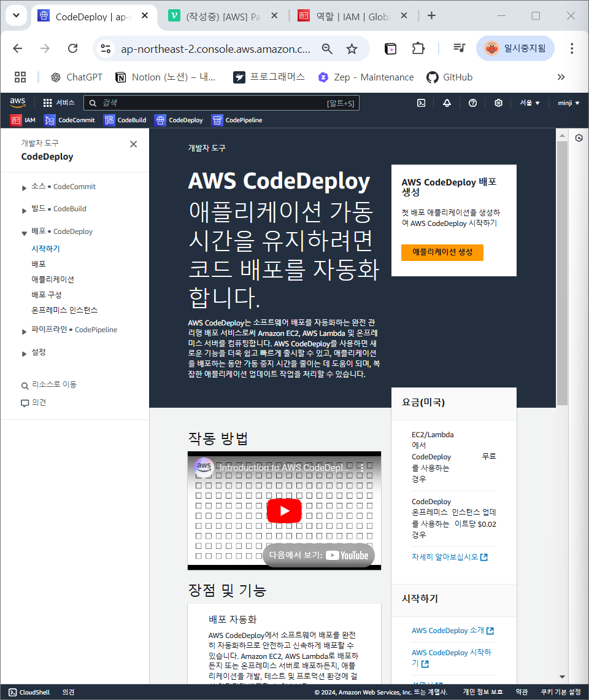Switch to the (작성중) [AWS] browser tab
Screen dimensions: 589x700
(x=223, y=16)
